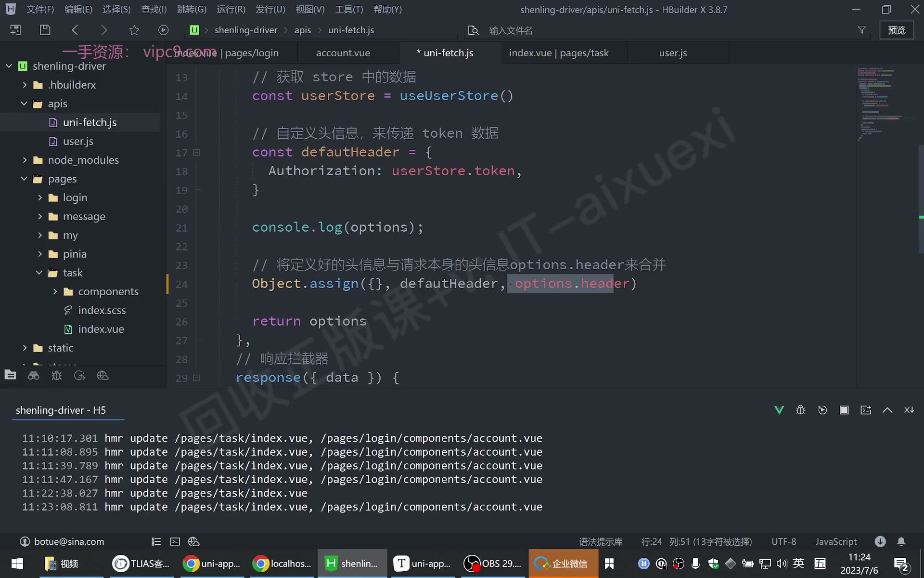Click the debug bug icon in console toolbar
Image resolution: width=924 pixels, height=578 pixels.
click(x=800, y=410)
